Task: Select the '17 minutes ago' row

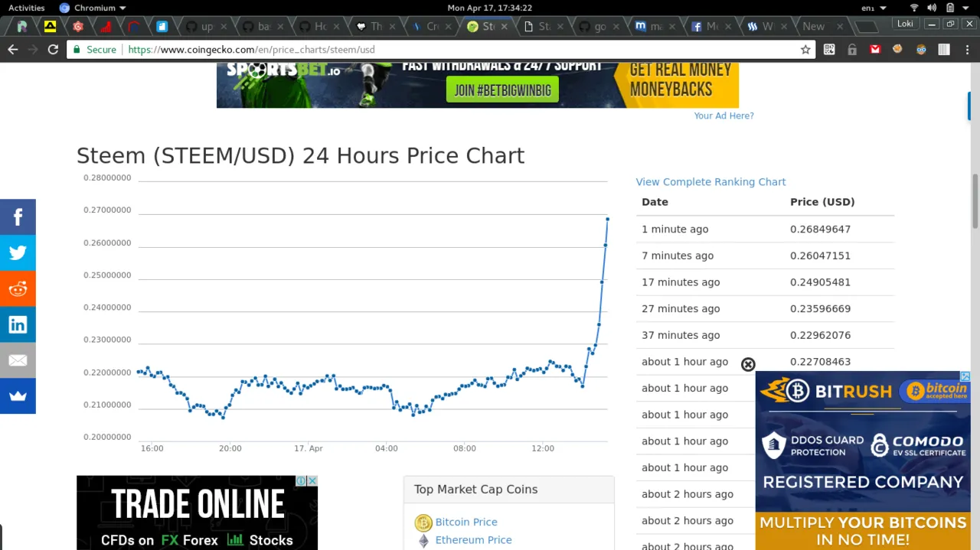Action: pyautogui.click(x=765, y=282)
